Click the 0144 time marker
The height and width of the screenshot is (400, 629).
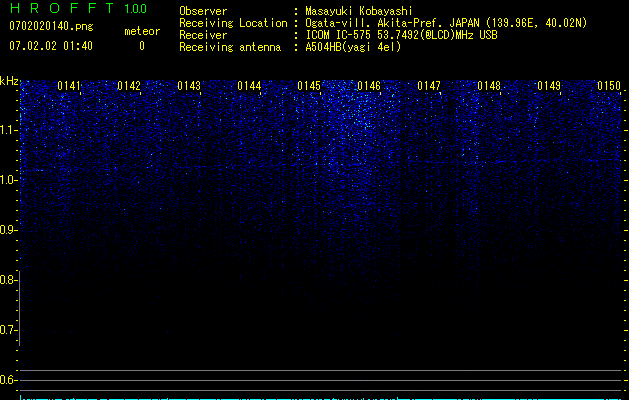249,86
